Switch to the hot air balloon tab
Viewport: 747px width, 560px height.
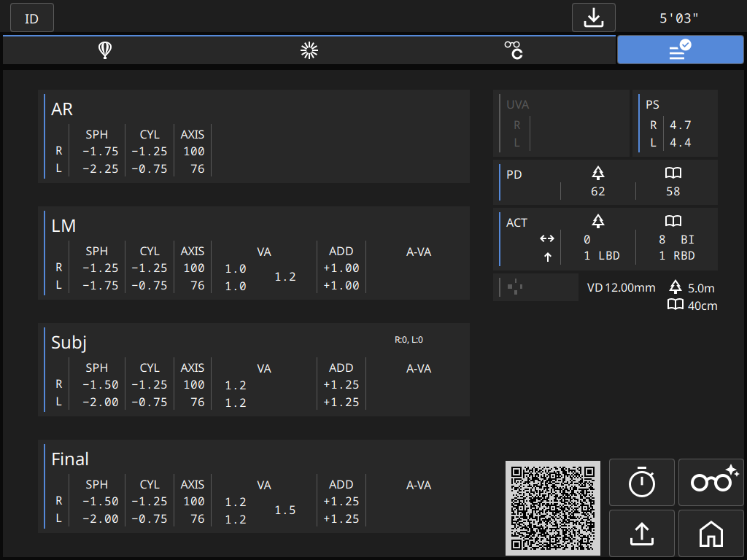pos(105,50)
